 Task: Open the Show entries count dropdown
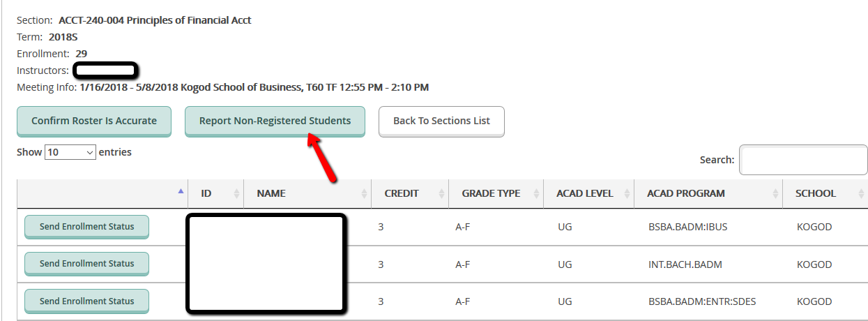(70, 152)
